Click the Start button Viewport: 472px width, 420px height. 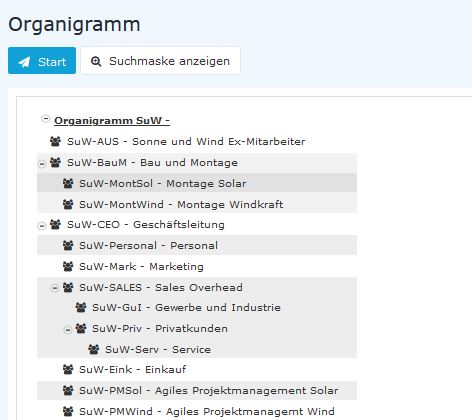pos(42,61)
